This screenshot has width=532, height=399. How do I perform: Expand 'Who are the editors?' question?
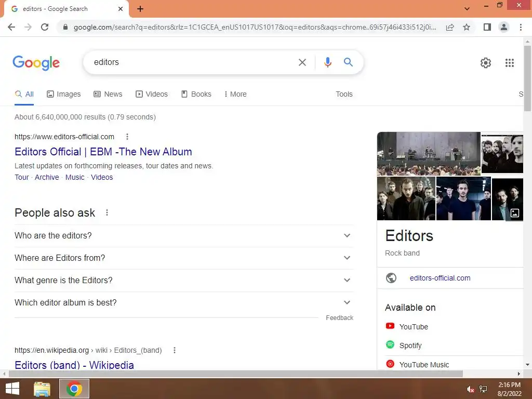click(x=184, y=235)
